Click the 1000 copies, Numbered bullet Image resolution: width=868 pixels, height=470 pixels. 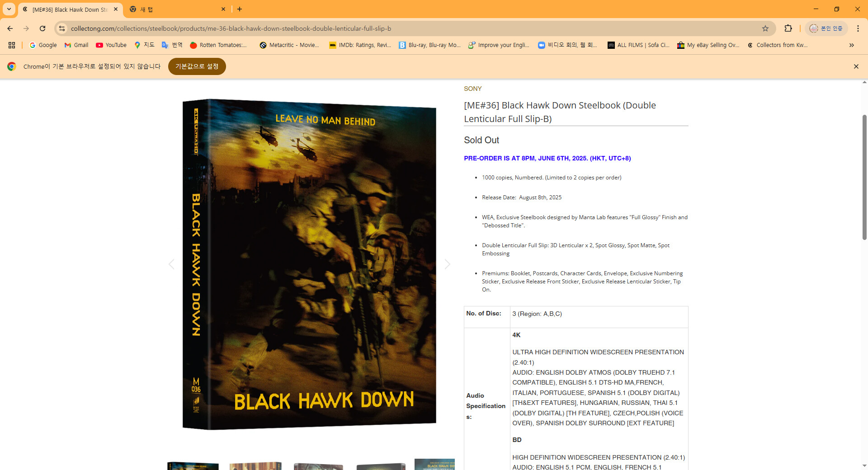pos(552,178)
